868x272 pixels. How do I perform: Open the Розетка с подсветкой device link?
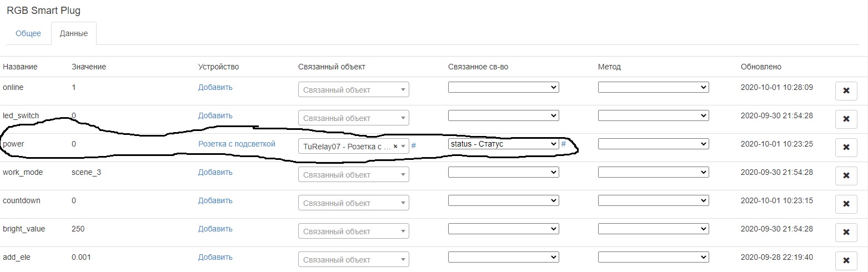pyautogui.click(x=237, y=144)
